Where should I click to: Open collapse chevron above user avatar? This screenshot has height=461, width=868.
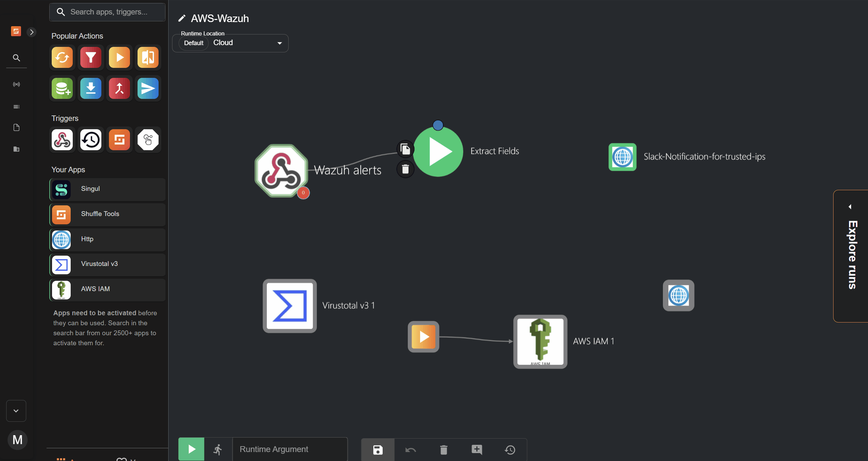(16, 411)
